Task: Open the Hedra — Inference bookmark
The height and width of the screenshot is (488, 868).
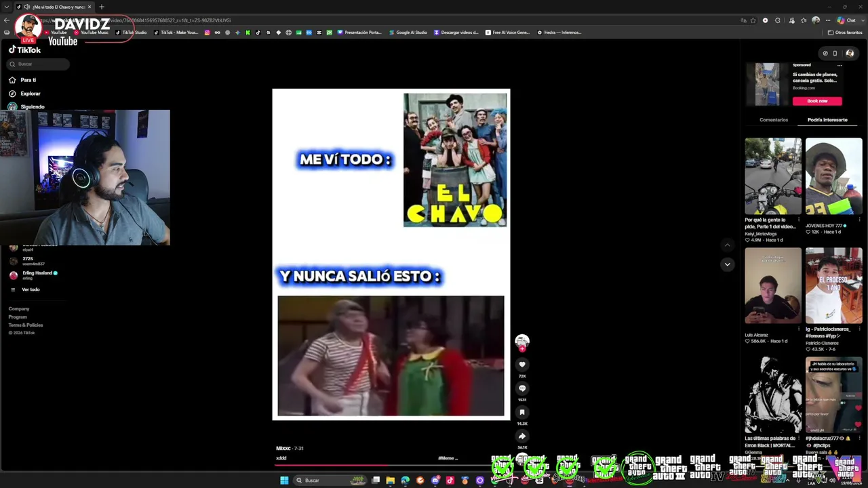Action: 559,33
